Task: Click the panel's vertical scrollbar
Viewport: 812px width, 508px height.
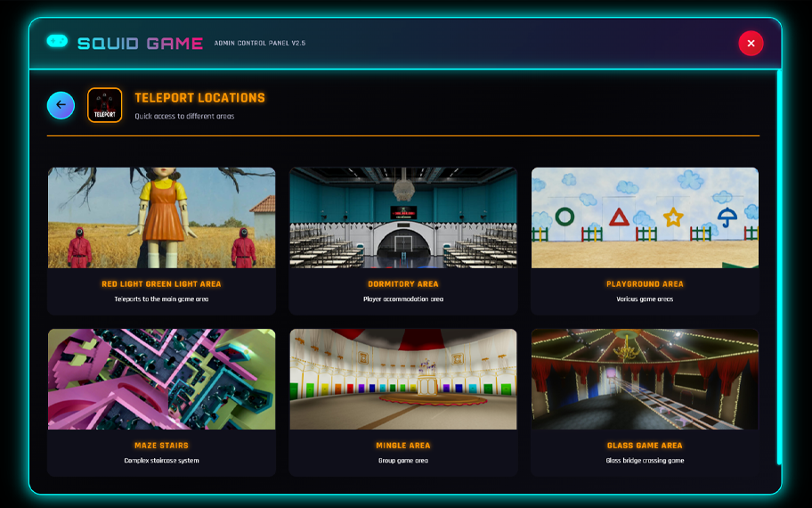Action: coord(779,267)
